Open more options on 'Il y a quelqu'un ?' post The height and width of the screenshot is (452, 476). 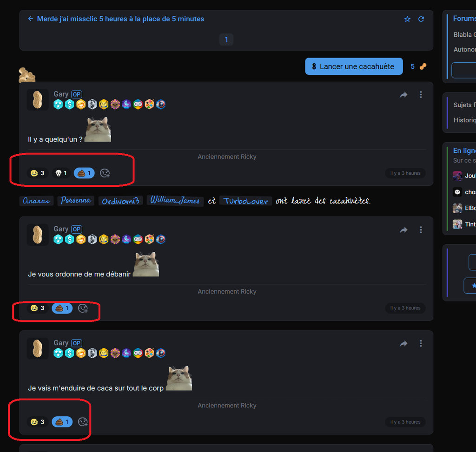pos(421,95)
